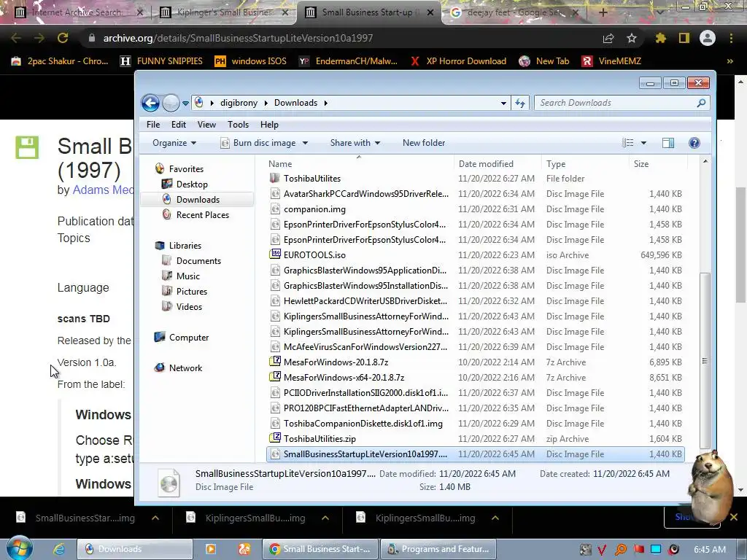Click the New folder button
747x560 pixels.
click(424, 143)
